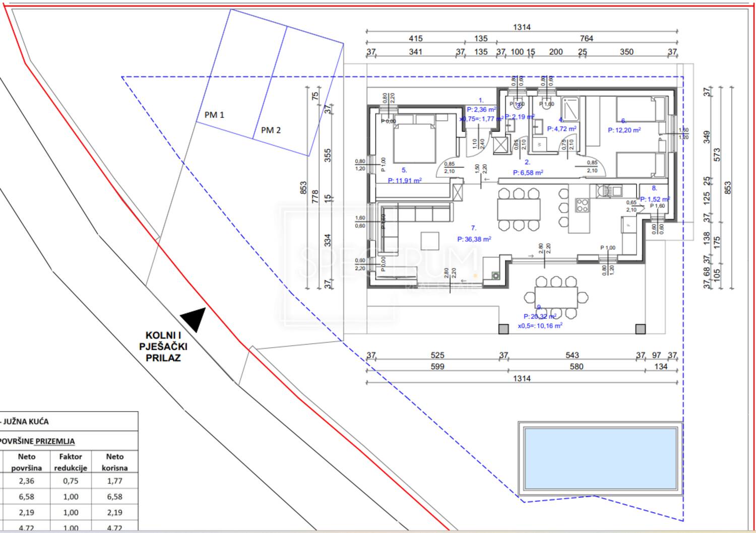
Task: Click the square coffee table in living room
Action: coord(430,240)
